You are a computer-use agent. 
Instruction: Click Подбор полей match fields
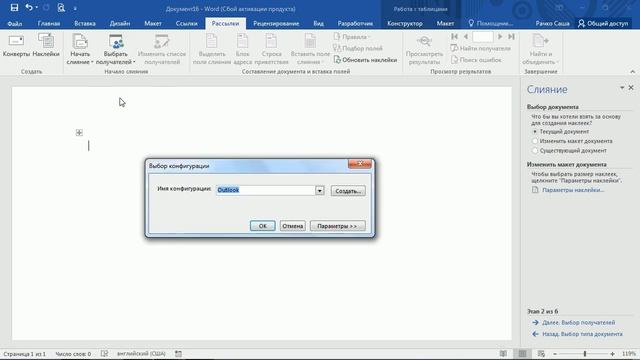[x=358, y=48]
